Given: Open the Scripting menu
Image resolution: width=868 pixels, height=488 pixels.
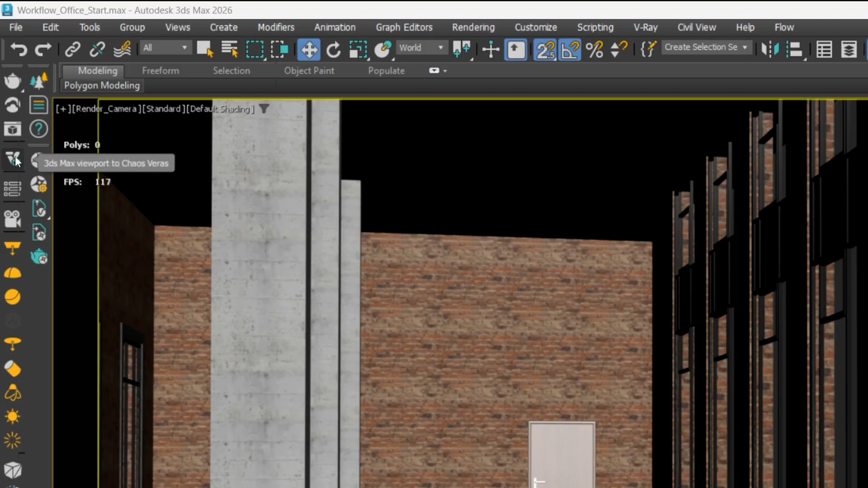Looking at the screenshot, I should click(595, 27).
